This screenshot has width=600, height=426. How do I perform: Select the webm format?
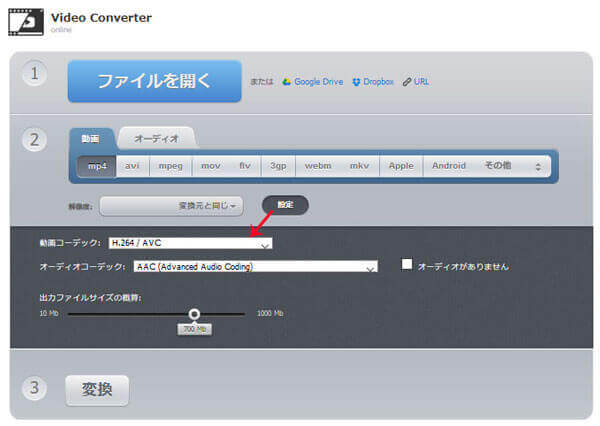318,166
